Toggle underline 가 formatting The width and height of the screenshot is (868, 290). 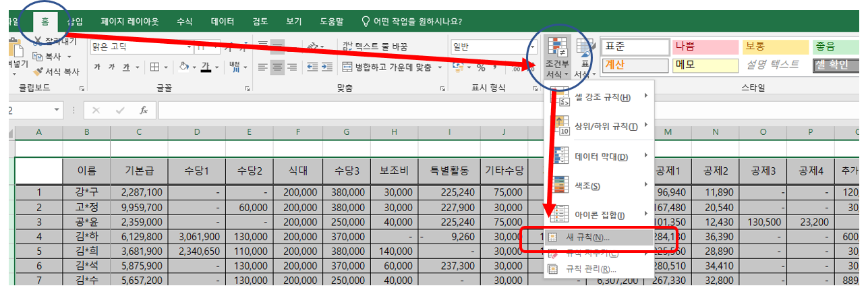tap(126, 67)
